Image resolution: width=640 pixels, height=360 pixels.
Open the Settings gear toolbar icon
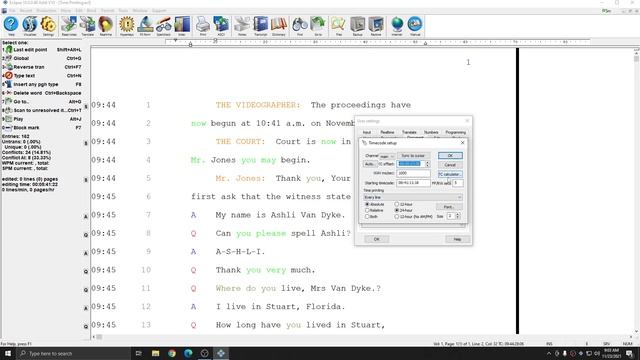[48, 25]
